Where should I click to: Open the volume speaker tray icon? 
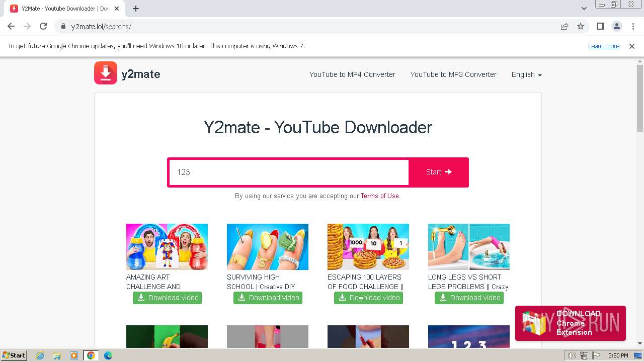(x=572, y=355)
